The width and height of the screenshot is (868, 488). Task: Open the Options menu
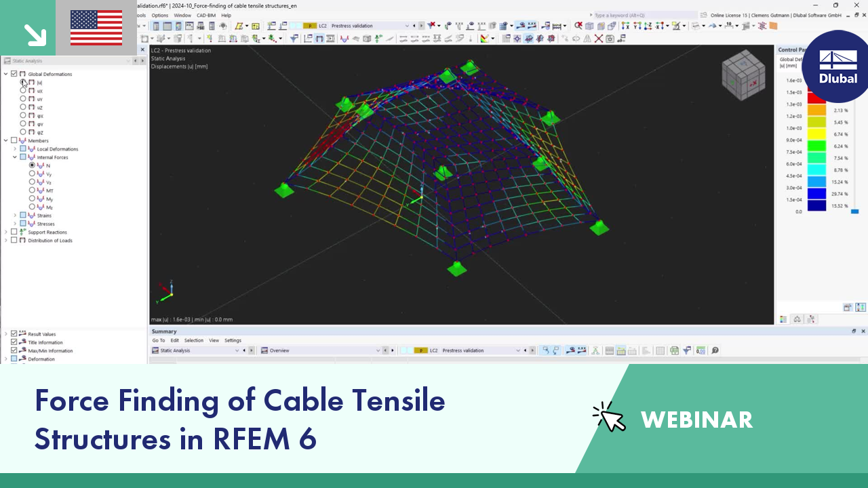(160, 14)
